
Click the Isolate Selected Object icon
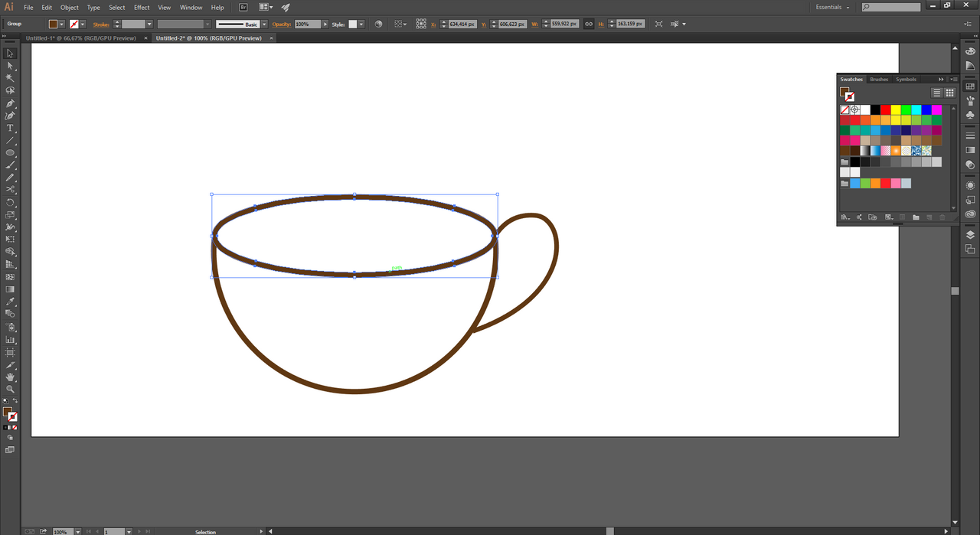click(x=659, y=24)
